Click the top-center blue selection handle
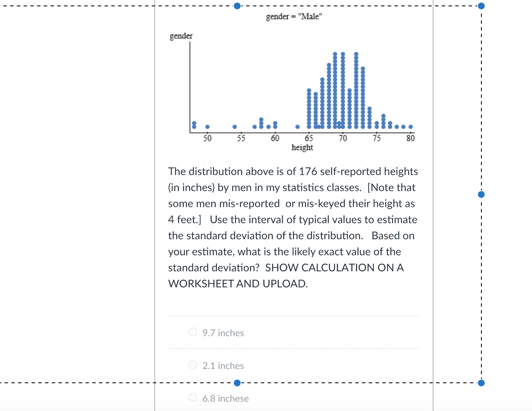532x411 pixels. (237, 6)
